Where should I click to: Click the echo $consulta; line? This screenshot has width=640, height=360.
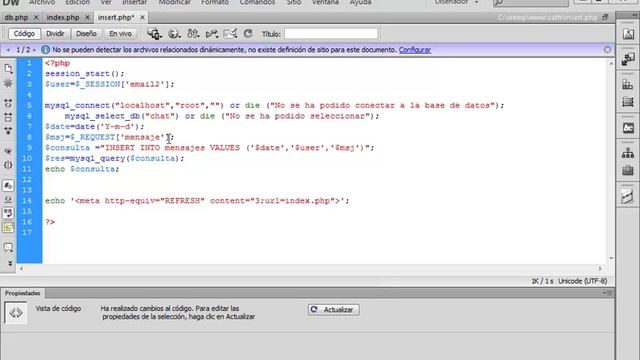click(x=82, y=169)
